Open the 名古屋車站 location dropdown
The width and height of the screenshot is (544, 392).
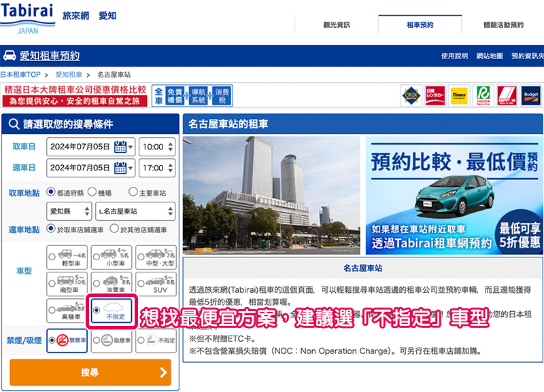[x=135, y=211]
